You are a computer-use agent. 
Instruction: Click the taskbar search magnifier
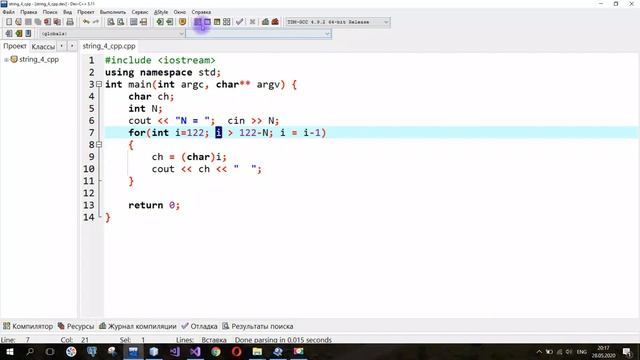click(30, 351)
